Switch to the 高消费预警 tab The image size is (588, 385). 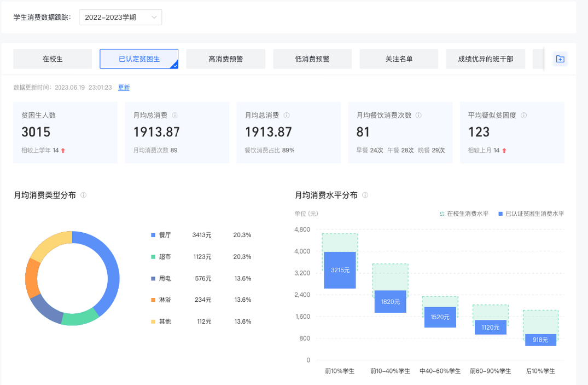click(x=225, y=59)
